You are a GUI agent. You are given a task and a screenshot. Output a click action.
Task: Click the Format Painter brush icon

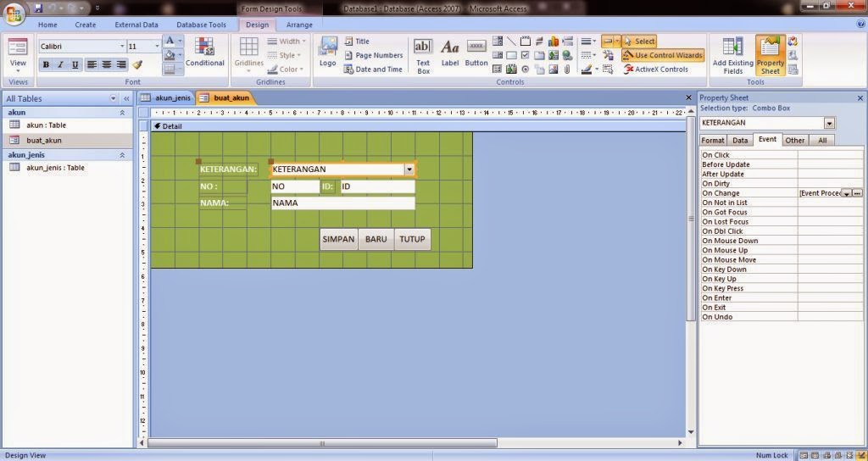[x=137, y=64]
